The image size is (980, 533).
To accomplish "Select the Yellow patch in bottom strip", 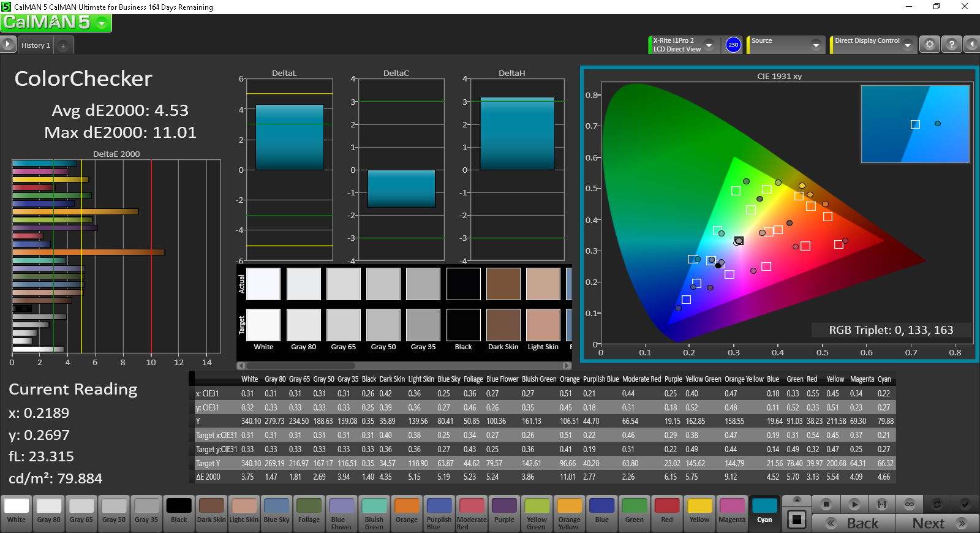I will click(x=699, y=513).
